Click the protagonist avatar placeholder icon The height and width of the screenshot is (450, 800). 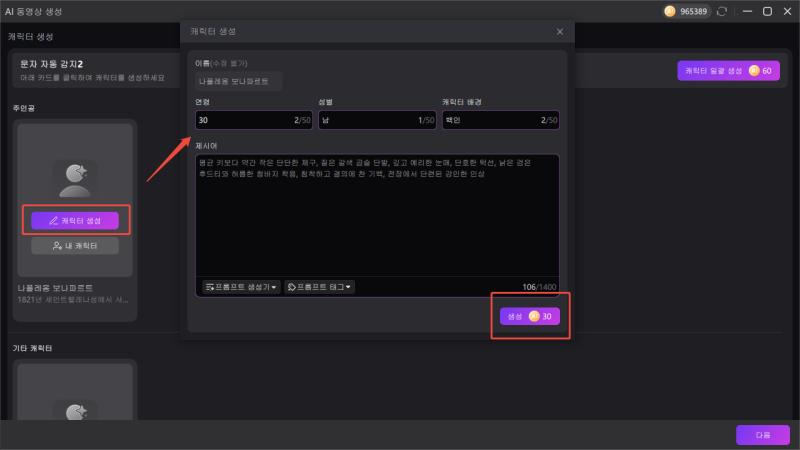[76, 180]
